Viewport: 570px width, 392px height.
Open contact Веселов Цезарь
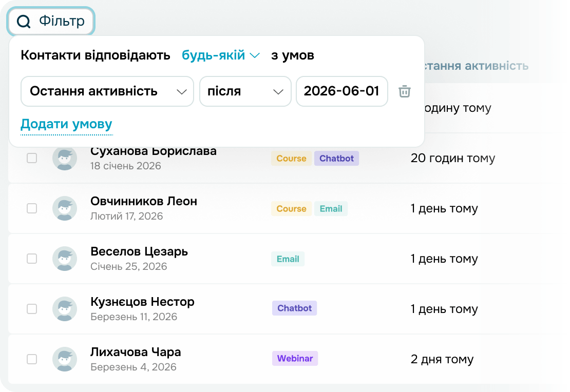coord(139,251)
